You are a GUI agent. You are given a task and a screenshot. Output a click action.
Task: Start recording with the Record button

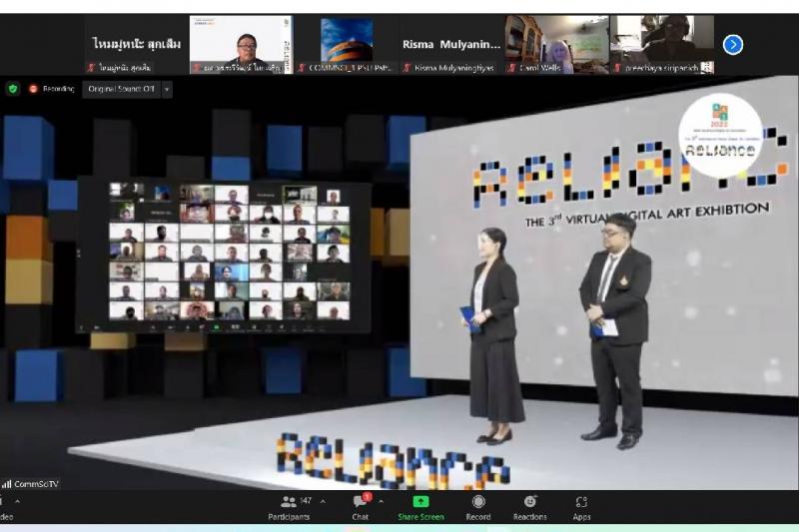click(478, 506)
